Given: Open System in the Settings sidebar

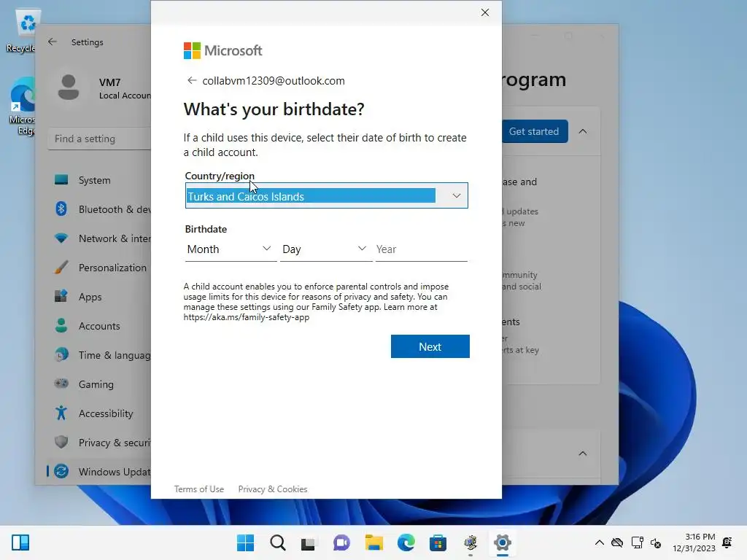Looking at the screenshot, I should point(94,180).
